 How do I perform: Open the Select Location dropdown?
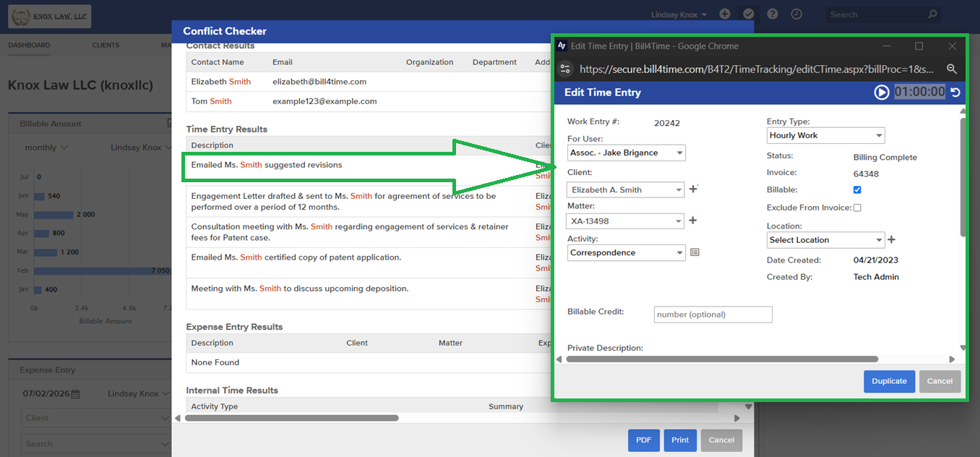(826, 239)
